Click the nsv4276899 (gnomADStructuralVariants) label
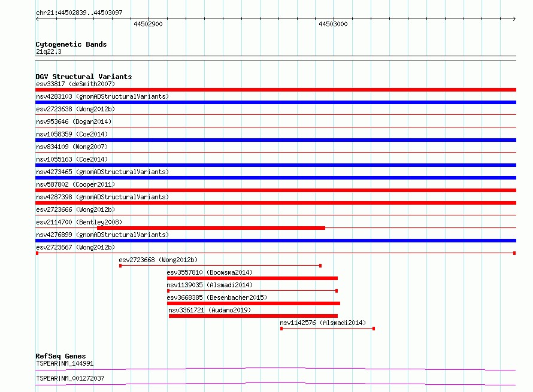 pos(102,235)
